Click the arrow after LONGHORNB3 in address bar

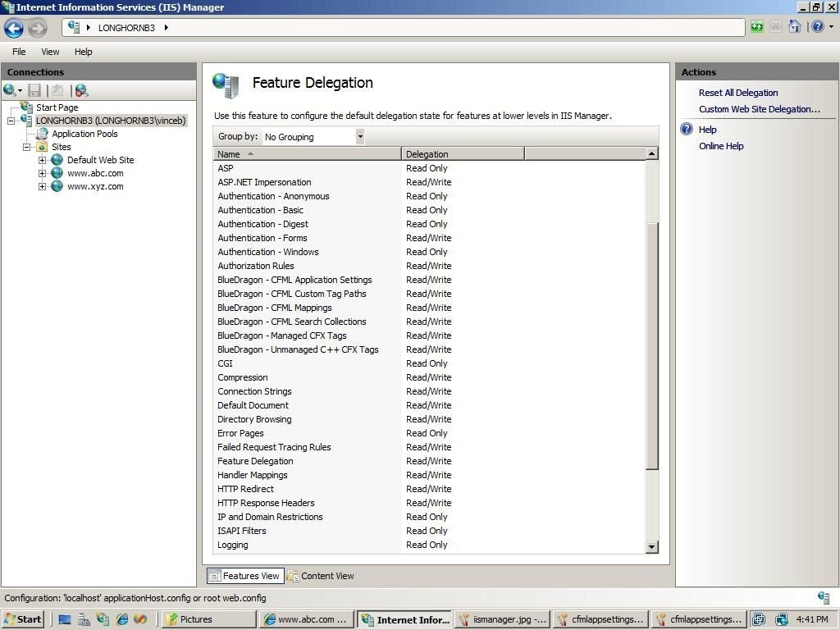click(x=166, y=27)
